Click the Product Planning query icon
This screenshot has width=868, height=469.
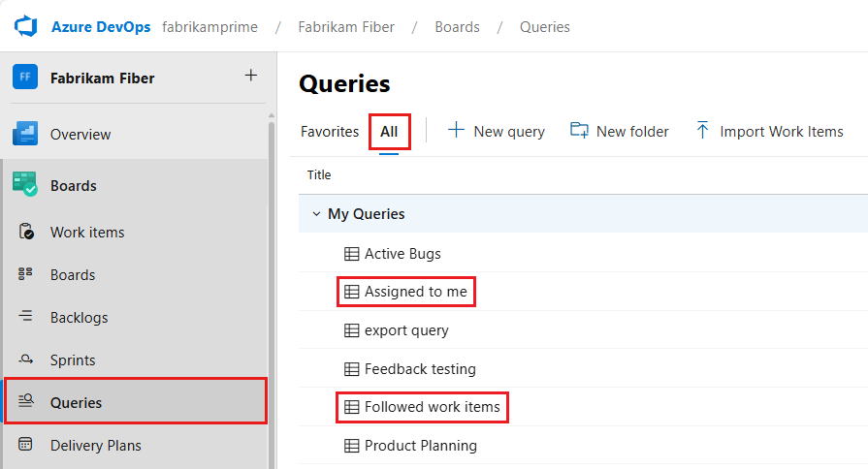click(x=351, y=446)
